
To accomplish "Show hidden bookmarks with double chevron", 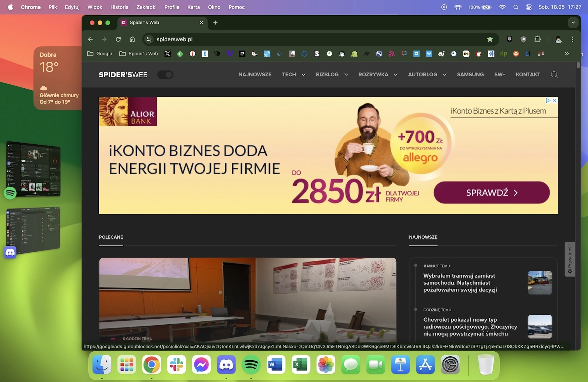I will 567,54.
